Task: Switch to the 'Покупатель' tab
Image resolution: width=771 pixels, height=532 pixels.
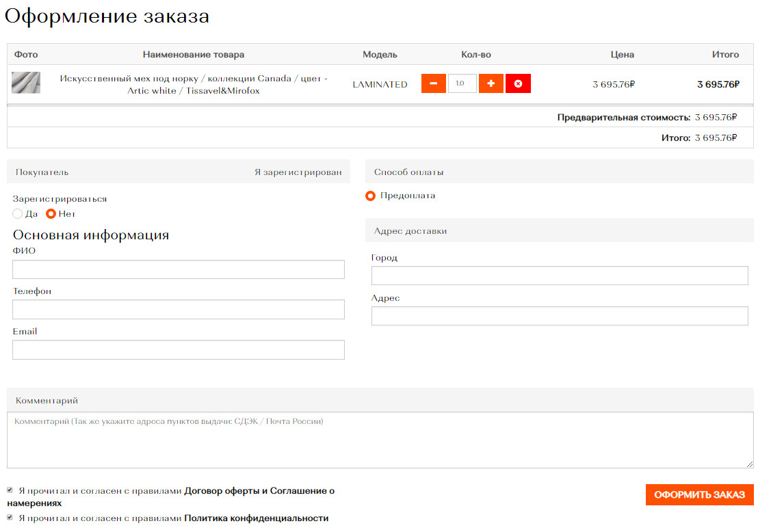Action: click(x=42, y=172)
